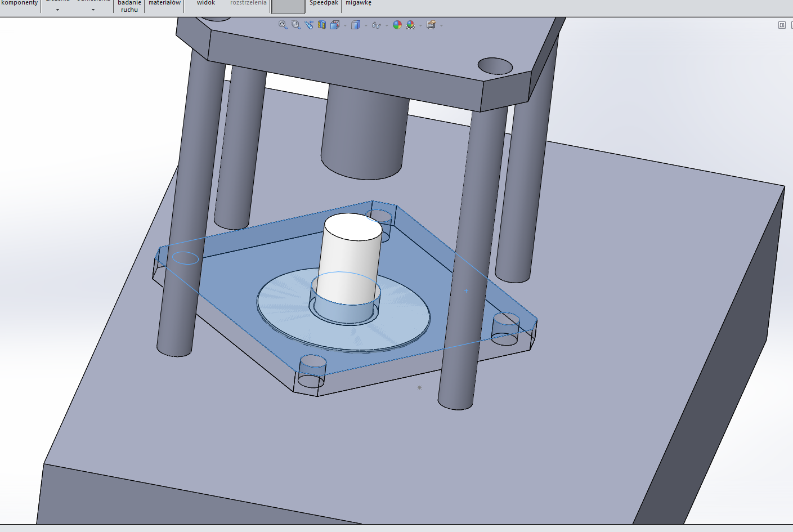Click the Display Style box icon
Screen dimensions: 793x532
coord(356,25)
